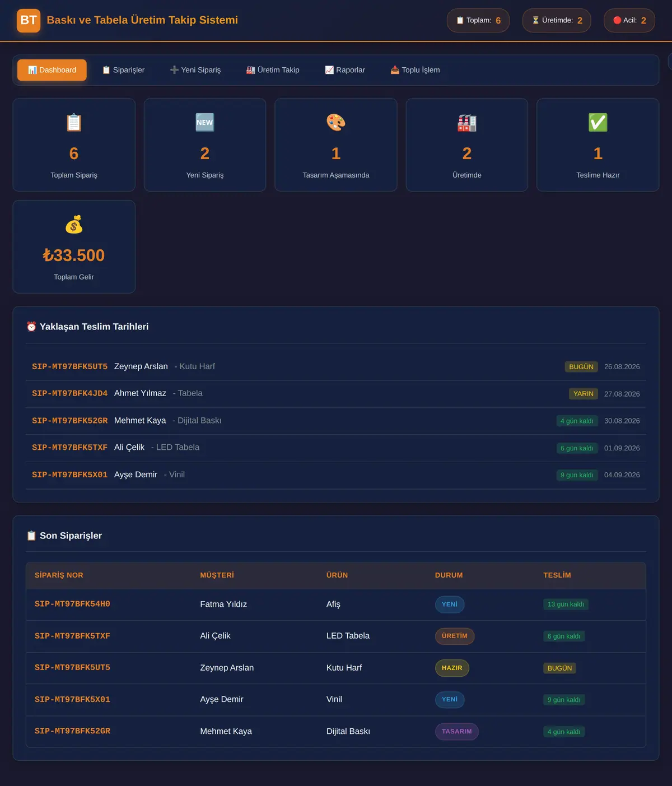The image size is (672, 786).
Task: Go to the Üretim Takip tab
Action: click(x=273, y=70)
